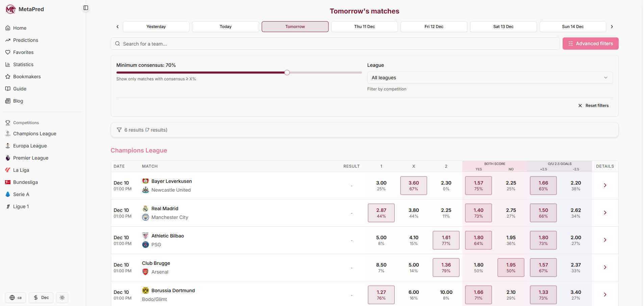Select Club Brugge both score NO 1.95
Image resolution: width=644 pixels, height=306 pixels.
point(511,268)
